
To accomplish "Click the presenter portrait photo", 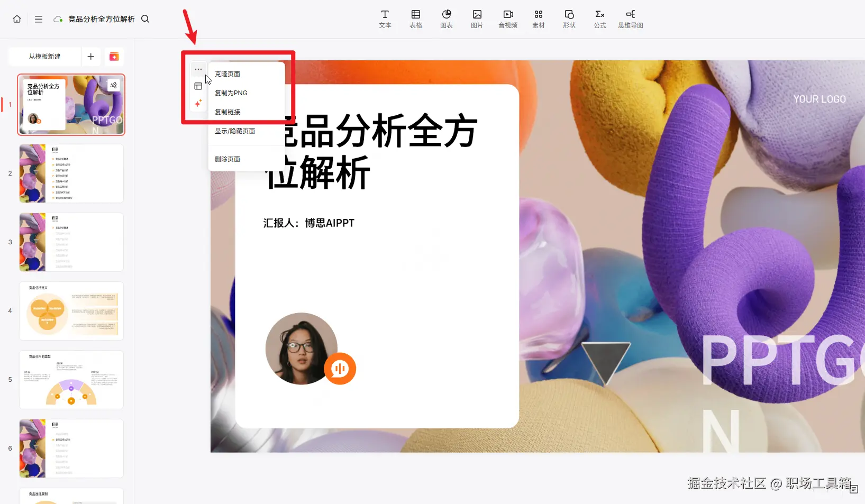I will pyautogui.click(x=302, y=349).
